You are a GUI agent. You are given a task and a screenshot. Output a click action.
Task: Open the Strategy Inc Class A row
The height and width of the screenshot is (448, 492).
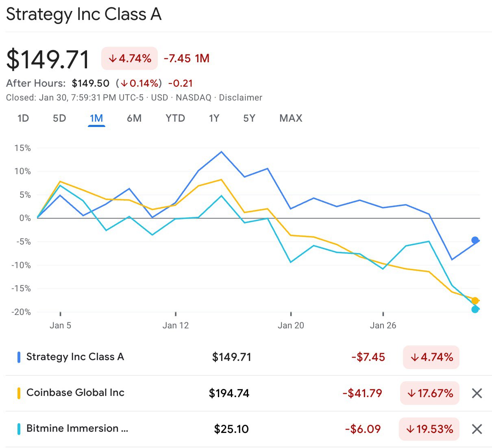75,357
